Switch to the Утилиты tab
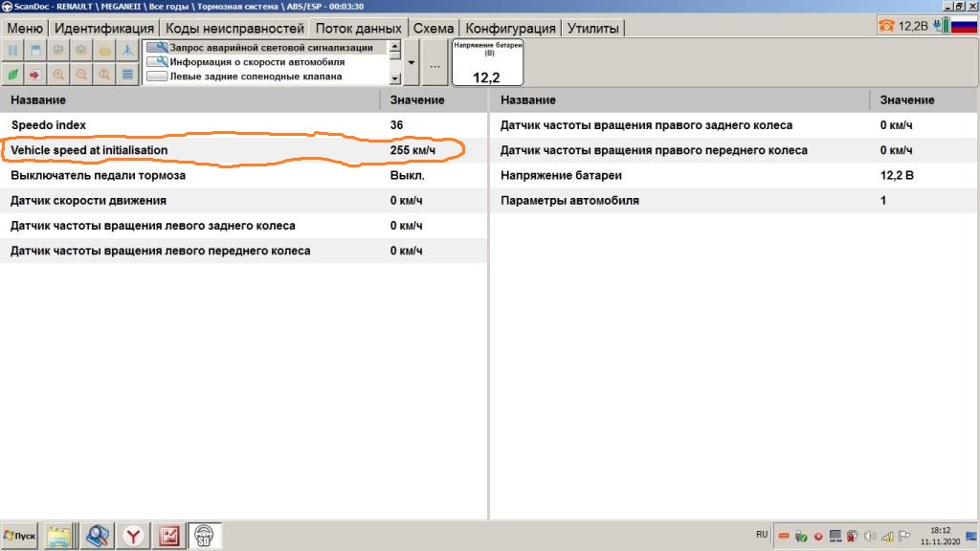This screenshot has width=980, height=551. coord(592,28)
